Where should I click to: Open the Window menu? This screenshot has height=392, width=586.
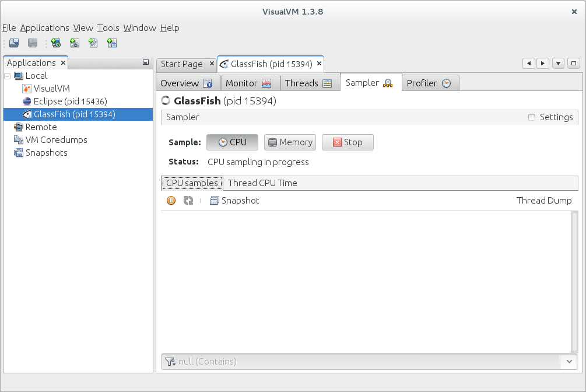click(x=139, y=28)
